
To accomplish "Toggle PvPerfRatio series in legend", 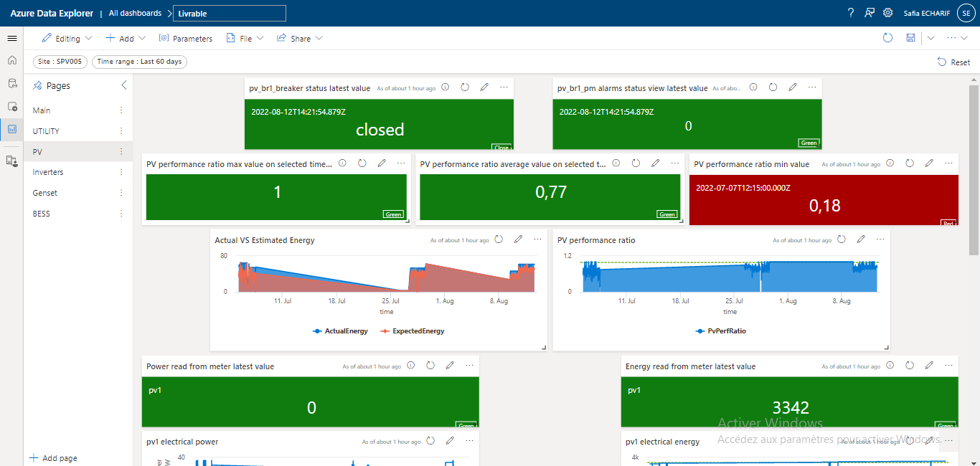I will 721,331.
